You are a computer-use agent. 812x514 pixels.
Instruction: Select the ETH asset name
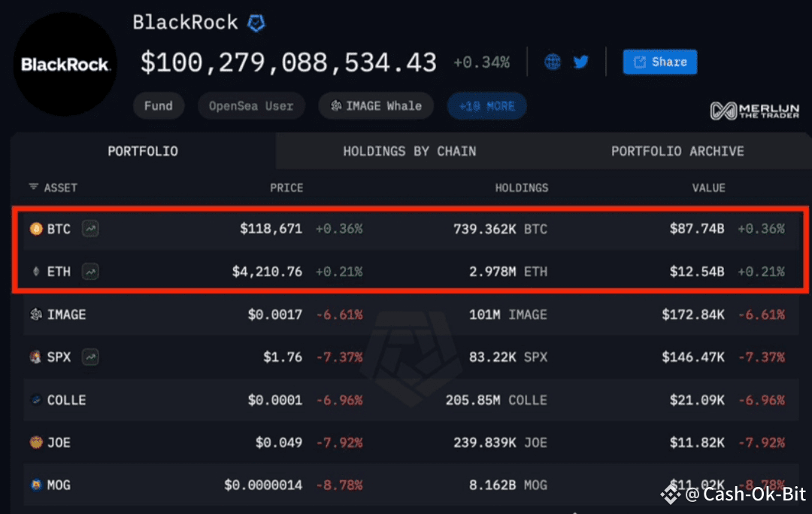click(59, 272)
